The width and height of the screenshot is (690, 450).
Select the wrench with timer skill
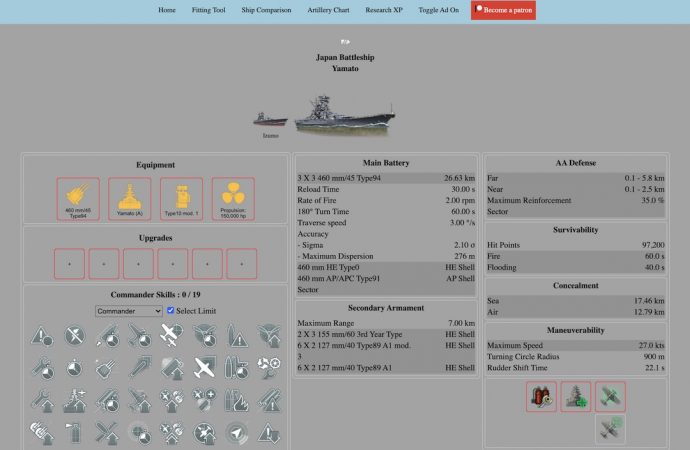42,368
